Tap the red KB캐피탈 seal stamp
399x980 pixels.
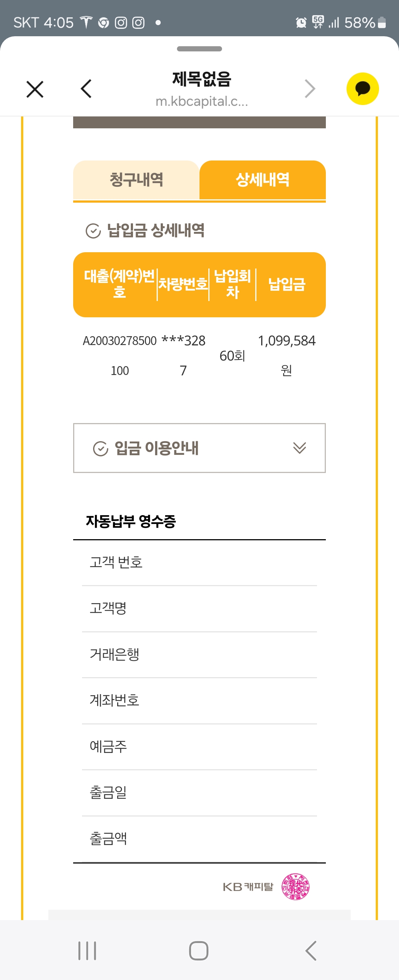coord(295,887)
